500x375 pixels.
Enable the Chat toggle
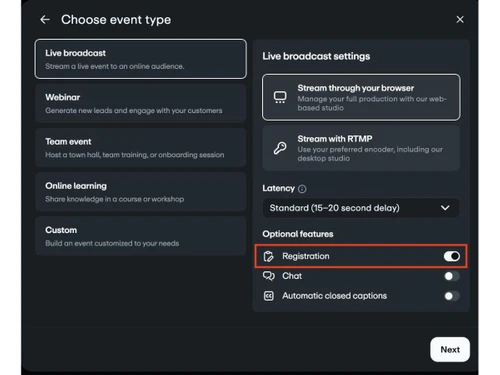452,276
